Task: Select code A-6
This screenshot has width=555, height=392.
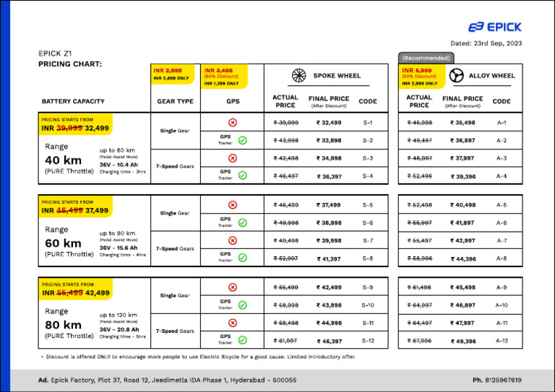Action: (x=502, y=222)
